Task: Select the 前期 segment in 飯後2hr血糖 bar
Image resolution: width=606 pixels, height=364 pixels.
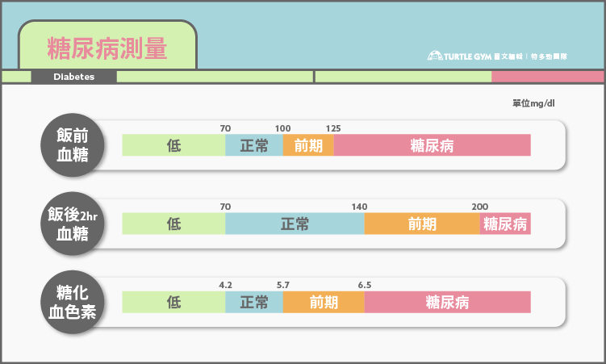Action: click(x=422, y=224)
